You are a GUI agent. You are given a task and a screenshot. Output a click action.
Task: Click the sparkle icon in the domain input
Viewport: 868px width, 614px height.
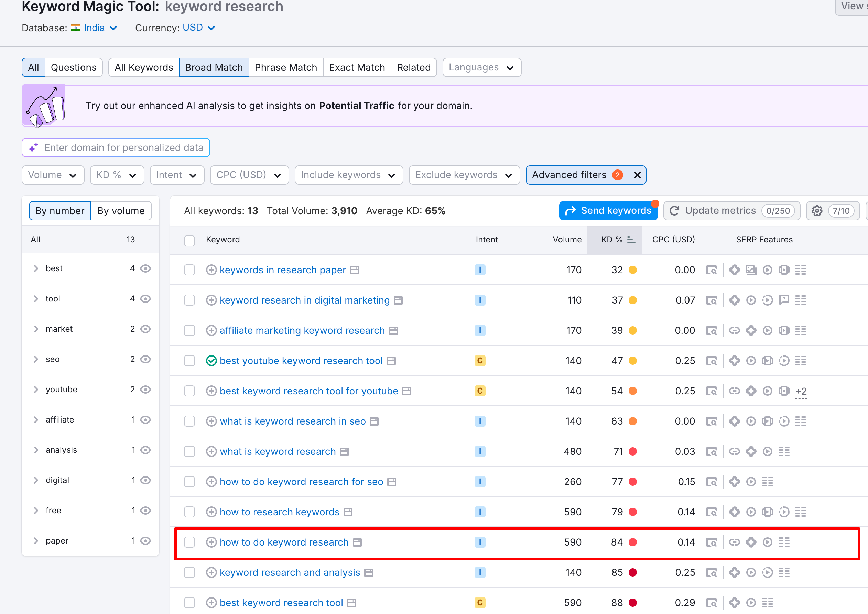pos(33,147)
